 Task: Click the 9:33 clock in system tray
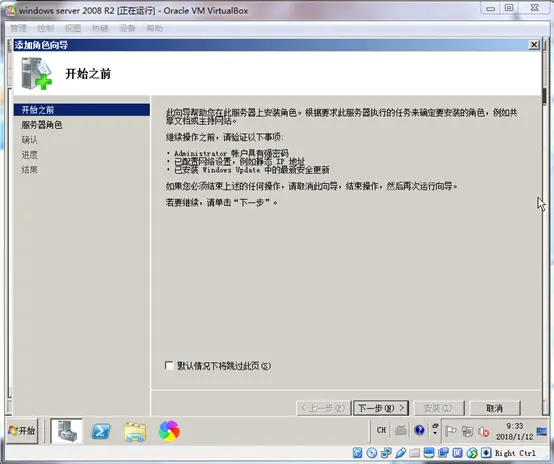514,431
